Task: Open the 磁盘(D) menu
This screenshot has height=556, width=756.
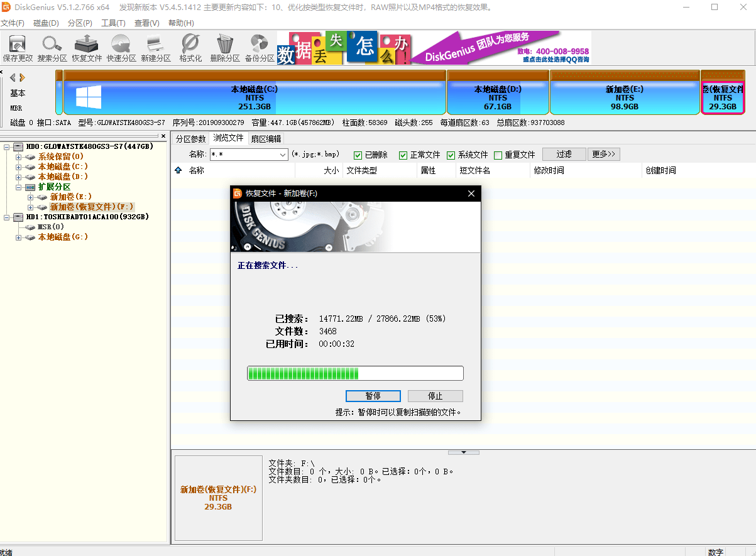Action: [46, 23]
